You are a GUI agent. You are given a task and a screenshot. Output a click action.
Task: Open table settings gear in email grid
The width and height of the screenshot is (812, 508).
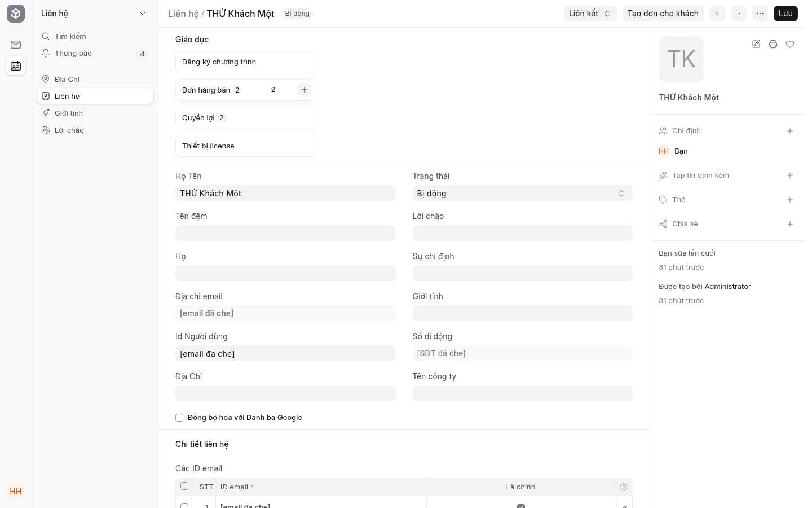623,487
